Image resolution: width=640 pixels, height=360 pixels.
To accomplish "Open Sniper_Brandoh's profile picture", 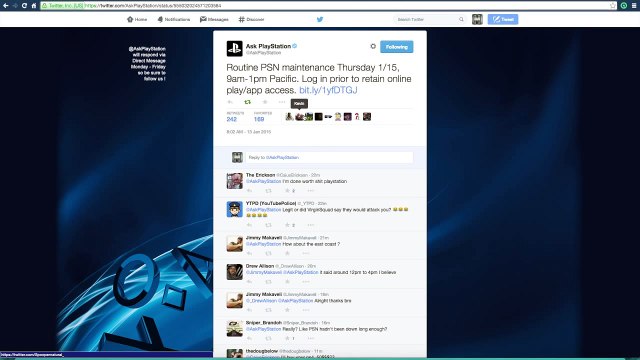I will pyautogui.click(x=235, y=329).
